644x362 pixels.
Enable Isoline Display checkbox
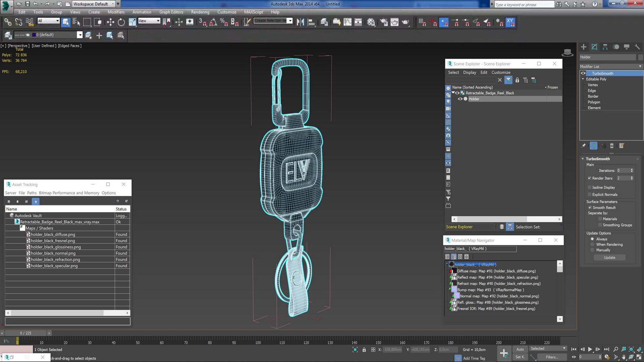click(589, 187)
